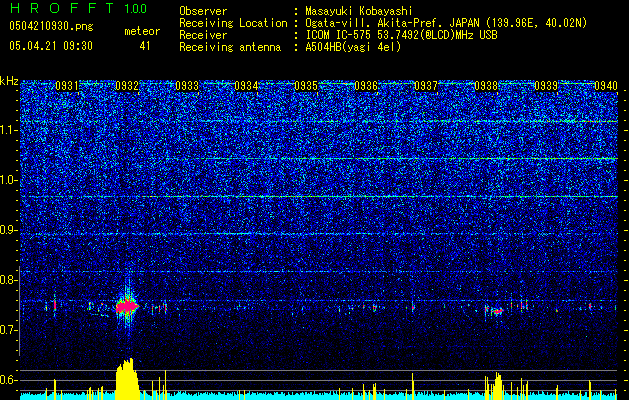629x400 pixels.
Task: Click the 0.9 kHz frequency axis label
Action: (9, 230)
